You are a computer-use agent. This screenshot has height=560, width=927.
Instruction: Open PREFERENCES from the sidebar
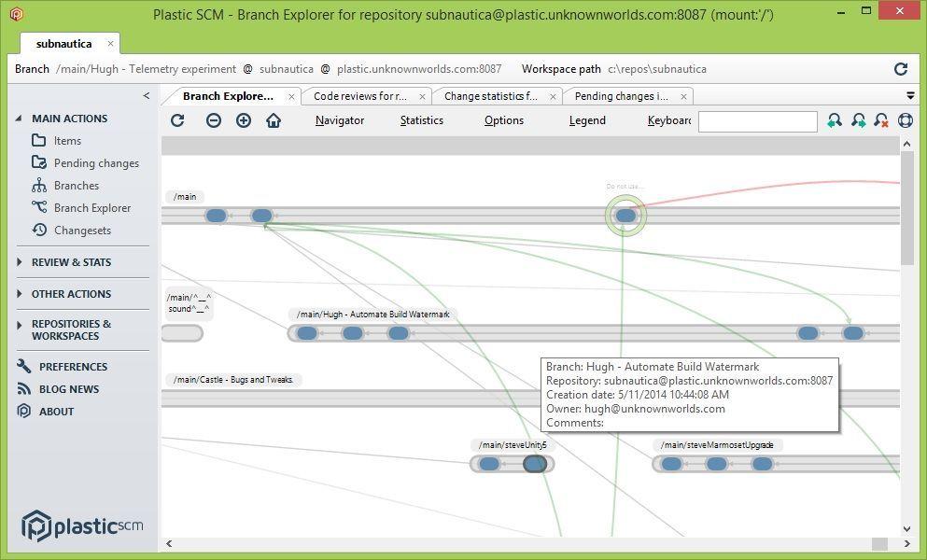click(74, 367)
